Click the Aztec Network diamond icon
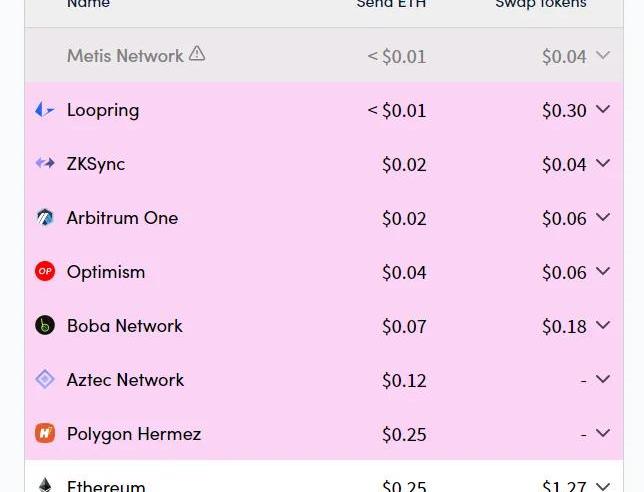 pyautogui.click(x=44, y=380)
